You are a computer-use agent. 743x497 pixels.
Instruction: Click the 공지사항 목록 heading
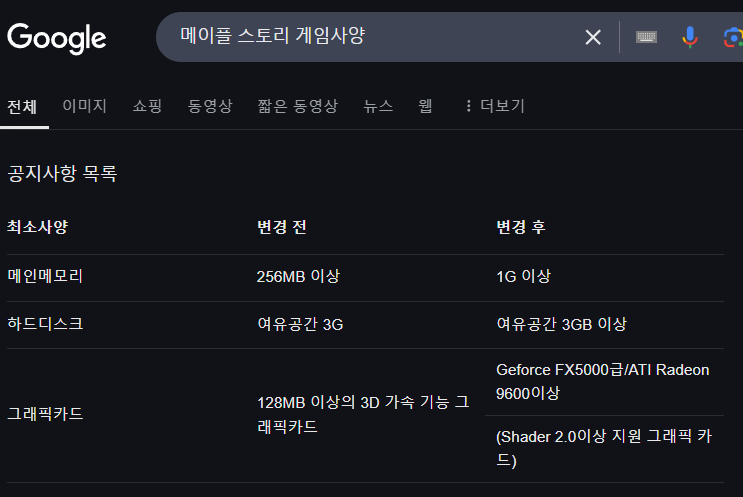[x=62, y=173]
